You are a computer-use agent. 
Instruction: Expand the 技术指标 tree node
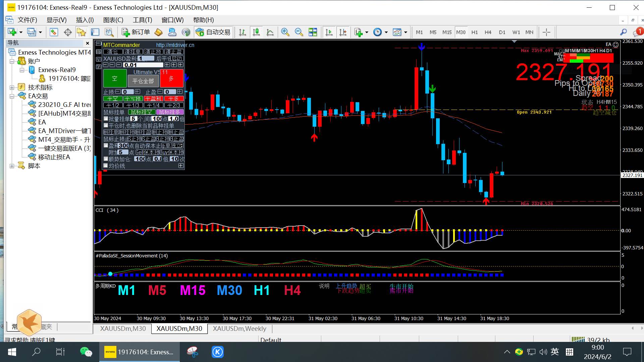(12, 87)
